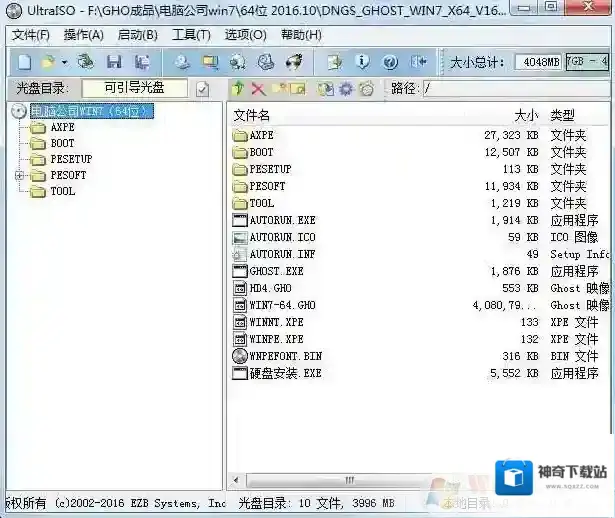Image resolution: width=615 pixels, height=518 pixels.
Task: Expand the PESOFT folder tree node
Action: 20,176
